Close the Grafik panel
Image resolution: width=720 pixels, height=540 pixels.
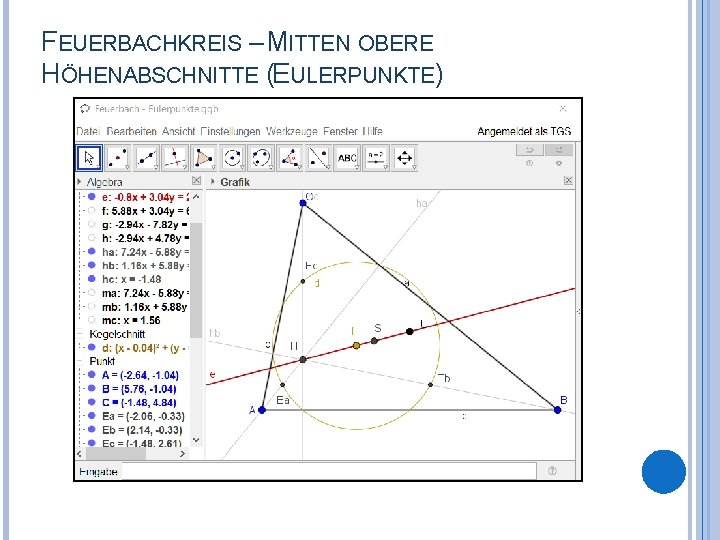coord(568,181)
